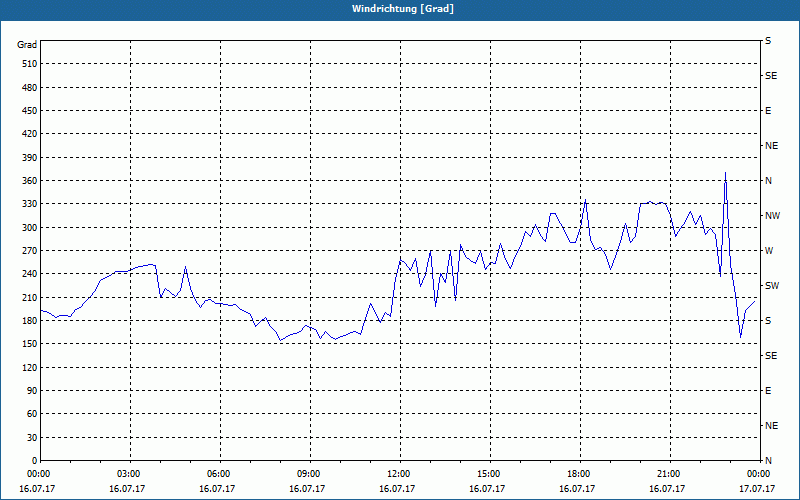
Task: Click the 120 y-axis label
Action: click(x=30, y=367)
